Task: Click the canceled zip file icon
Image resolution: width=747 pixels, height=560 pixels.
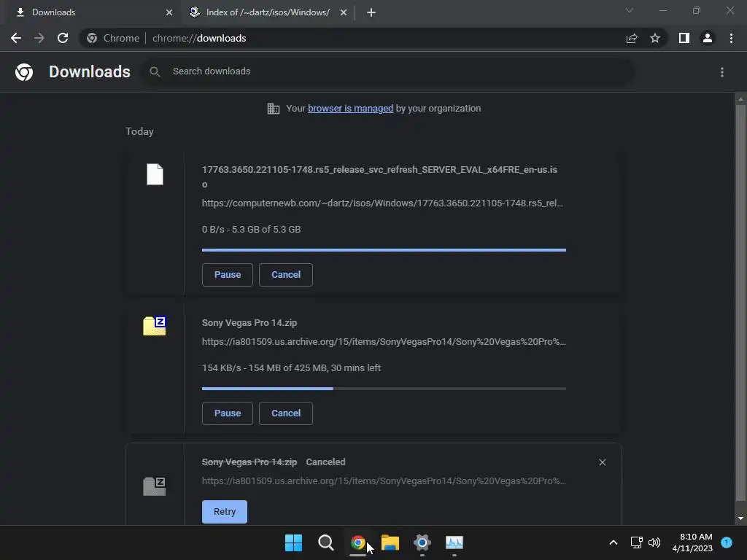Action: click(155, 486)
